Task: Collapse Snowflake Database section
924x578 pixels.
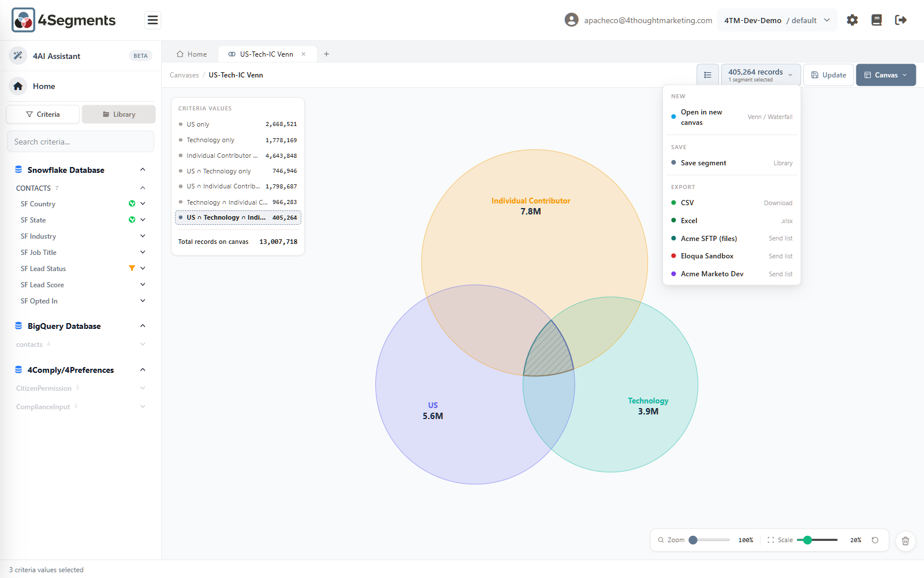Action: pos(143,169)
